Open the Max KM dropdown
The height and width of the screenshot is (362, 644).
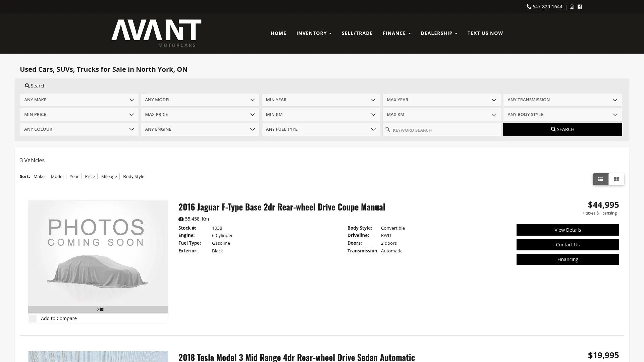click(x=441, y=115)
